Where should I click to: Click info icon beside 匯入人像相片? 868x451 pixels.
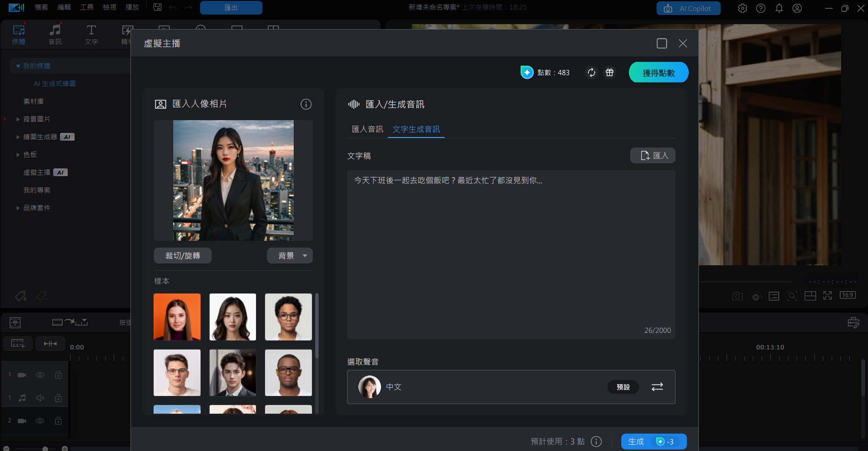pyautogui.click(x=306, y=104)
